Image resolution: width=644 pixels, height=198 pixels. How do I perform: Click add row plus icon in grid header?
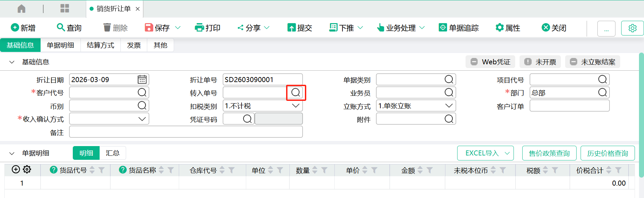16,170
